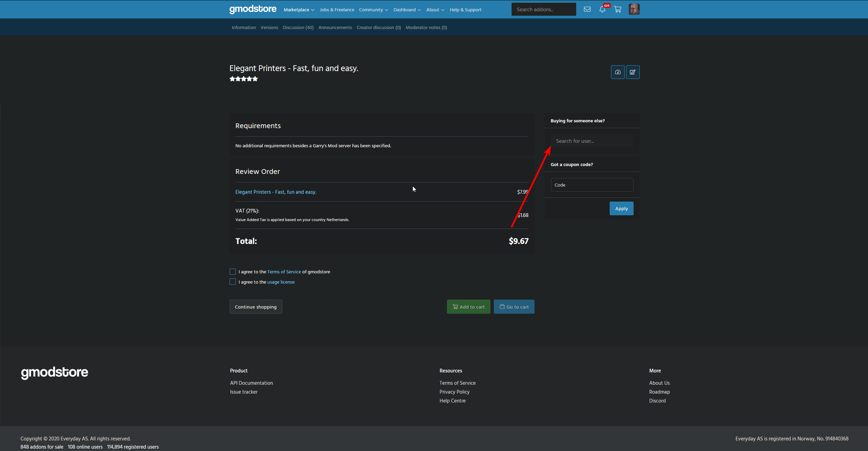The width and height of the screenshot is (868, 451).
Task: Open Discord footer link
Action: coord(657,401)
